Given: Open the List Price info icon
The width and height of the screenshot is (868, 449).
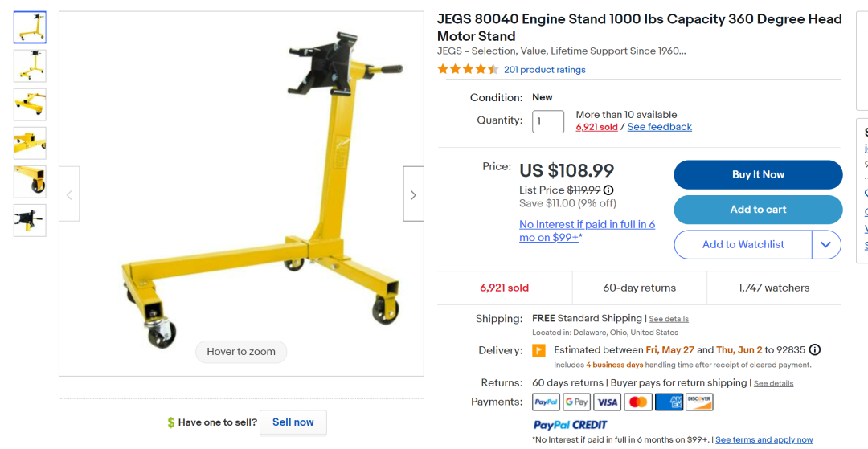Looking at the screenshot, I should 608,190.
